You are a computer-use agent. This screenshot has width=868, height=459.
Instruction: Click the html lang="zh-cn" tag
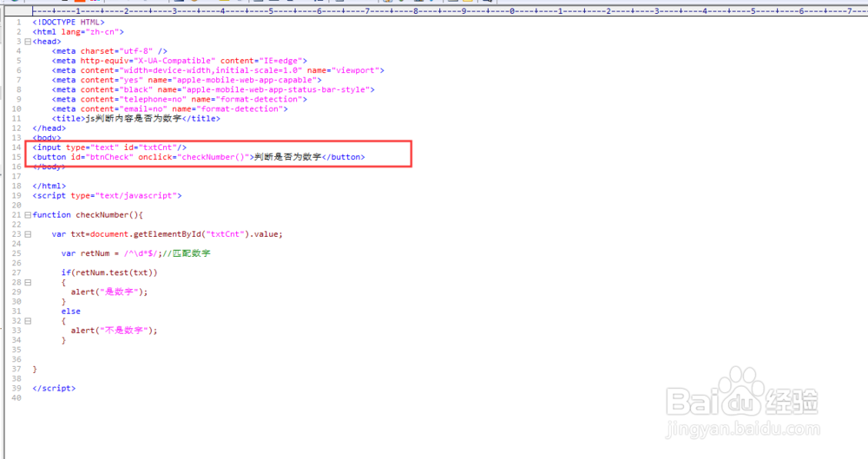(78, 32)
